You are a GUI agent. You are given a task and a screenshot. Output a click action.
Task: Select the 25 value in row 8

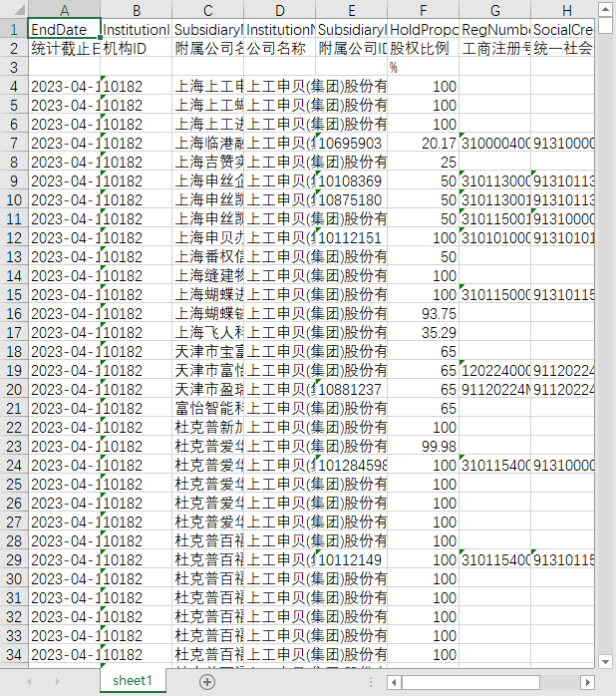click(x=424, y=162)
